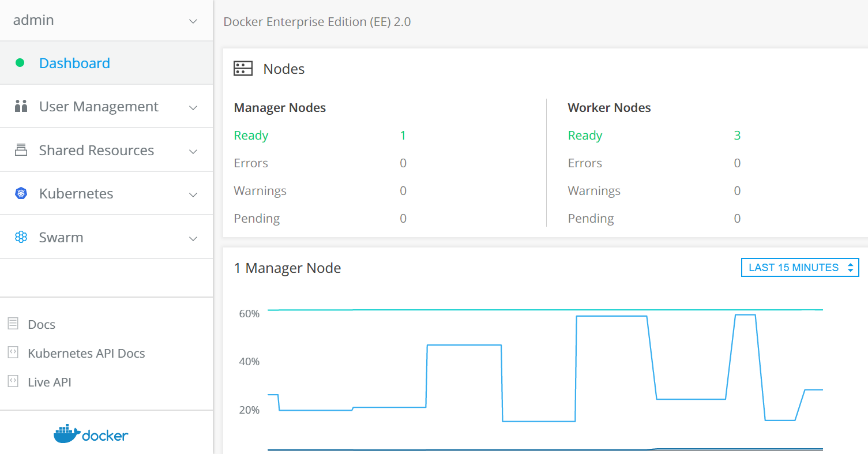Click the Swarm hexagon cluster icon
Image resolution: width=868 pixels, height=454 pixels.
click(x=21, y=237)
